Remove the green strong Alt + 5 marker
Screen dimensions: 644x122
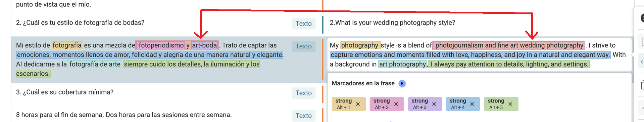[510, 104]
